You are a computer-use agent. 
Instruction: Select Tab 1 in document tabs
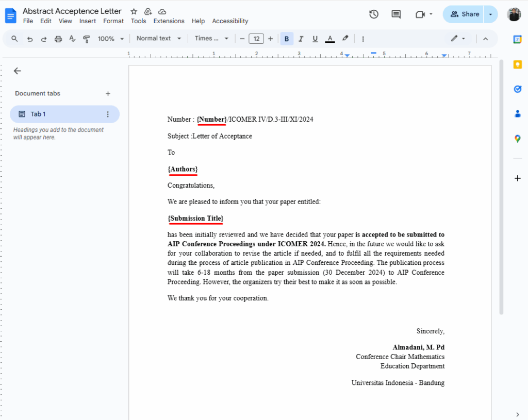click(64, 114)
